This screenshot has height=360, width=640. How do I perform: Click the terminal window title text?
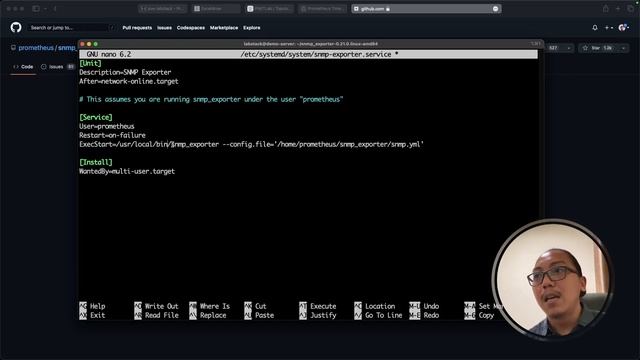311,44
